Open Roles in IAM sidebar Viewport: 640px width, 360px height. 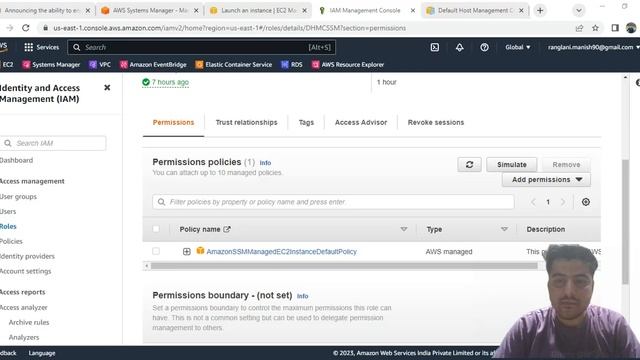8,226
